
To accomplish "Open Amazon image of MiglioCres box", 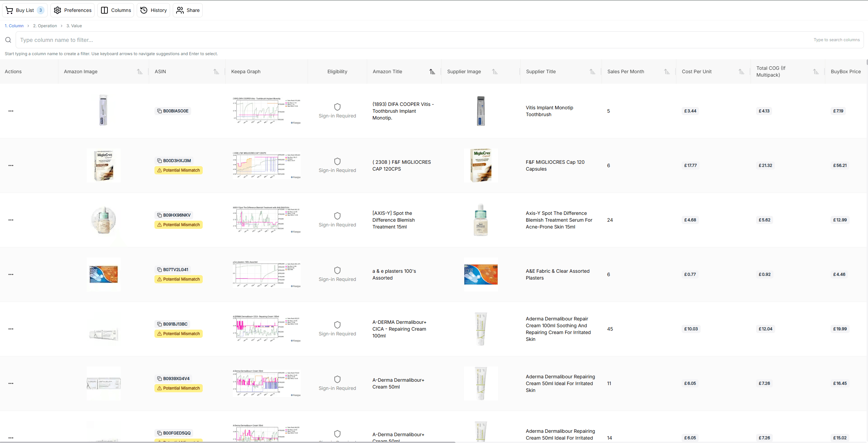I will tap(103, 165).
